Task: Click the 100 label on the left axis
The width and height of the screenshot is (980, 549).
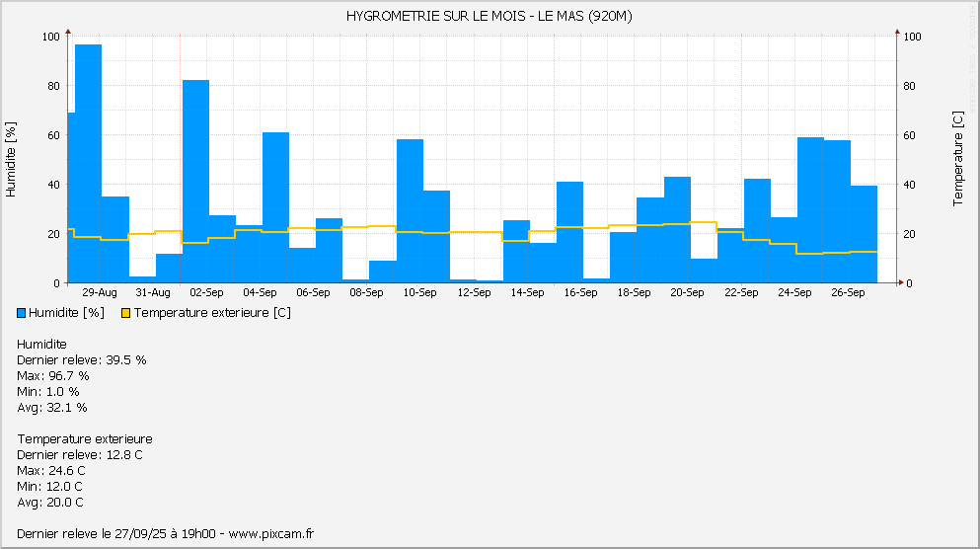Action: (x=50, y=37)
